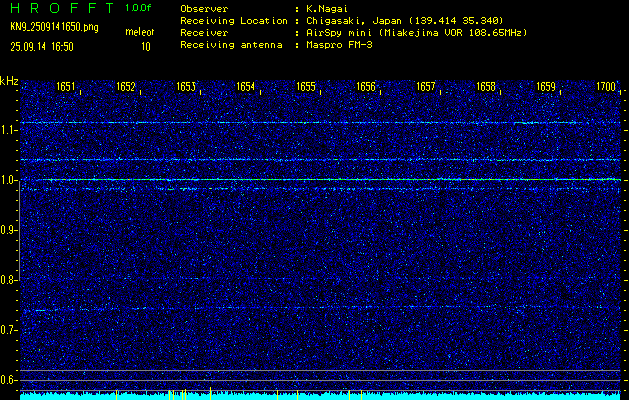Click time marker 1656
Screen dimensions: 629x400
point(366,86)
